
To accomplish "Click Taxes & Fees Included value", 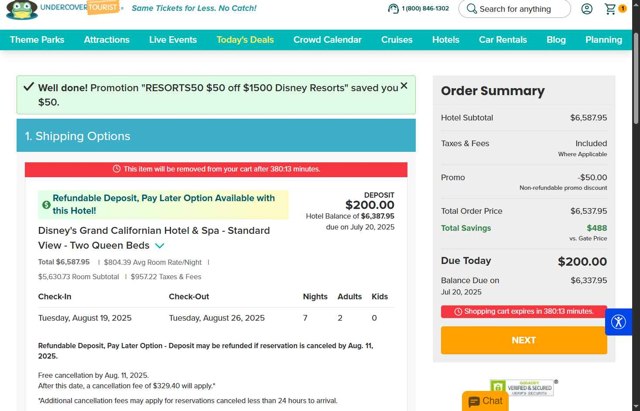I will [x=591, y=143].
